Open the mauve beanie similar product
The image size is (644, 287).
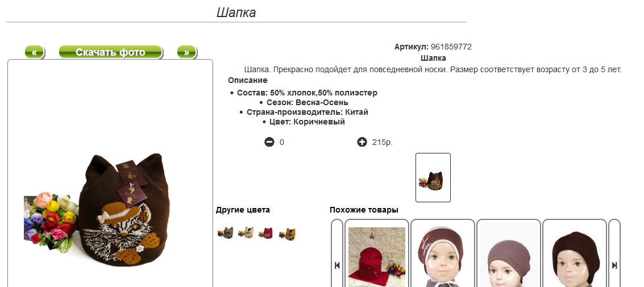click(x=509, y=253)
